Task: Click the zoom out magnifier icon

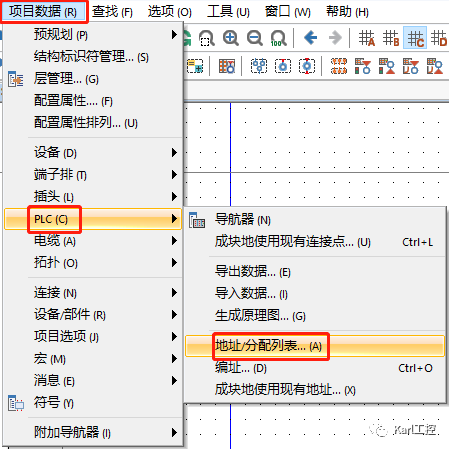Action: pos(255,38)
